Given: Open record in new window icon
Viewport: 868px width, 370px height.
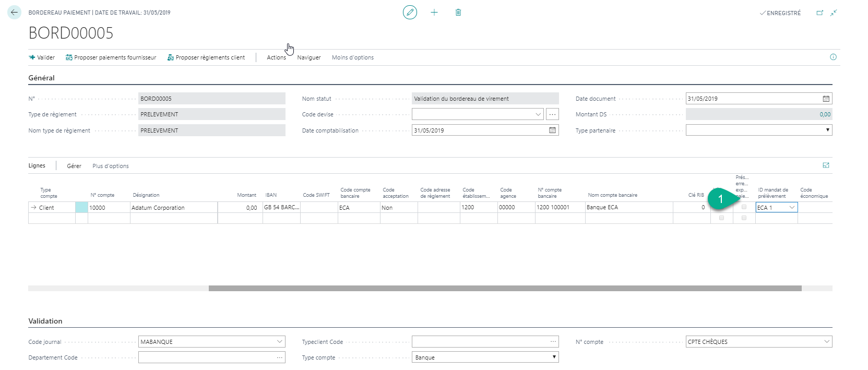Looking at the screenshot, I should click(x=819, y=13).
